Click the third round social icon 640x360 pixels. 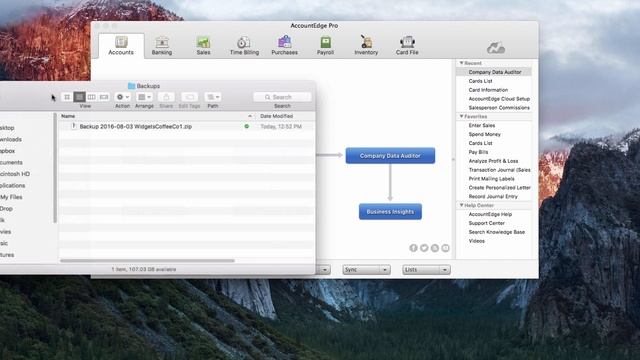tap(435, 248)
